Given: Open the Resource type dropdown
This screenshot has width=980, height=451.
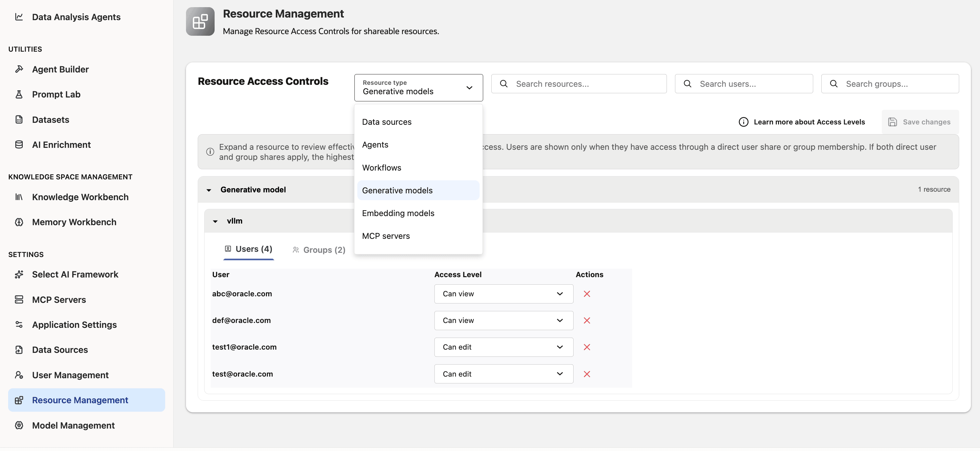Looking at the screenshot, I should click(x=418, y=87).
